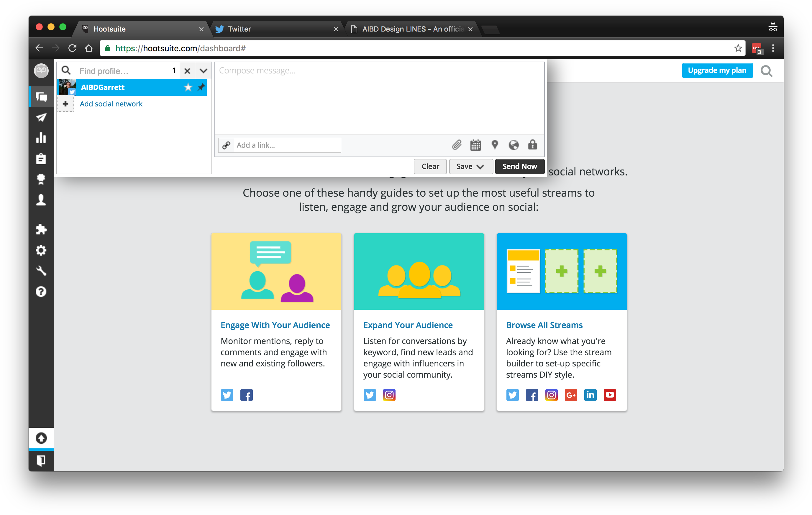812x515 pixels.
Task: Open Assignments clipboard icon in sidebar
Action: (x=41, y=158)
